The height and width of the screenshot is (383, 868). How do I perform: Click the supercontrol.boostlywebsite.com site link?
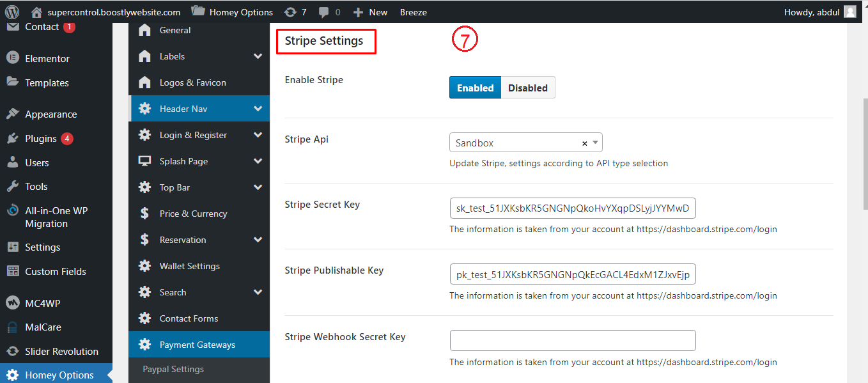[x=114, y=12]
